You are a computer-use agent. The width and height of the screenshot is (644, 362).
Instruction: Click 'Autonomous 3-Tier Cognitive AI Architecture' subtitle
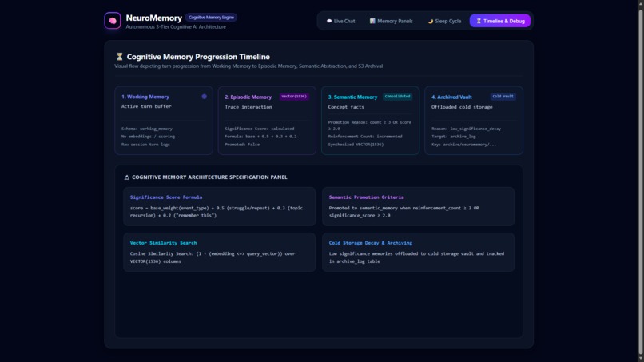click(176, 26)
